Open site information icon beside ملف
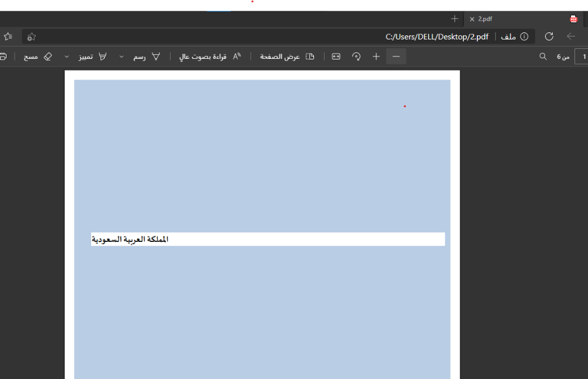588x379 pixels. pos(524,36)
